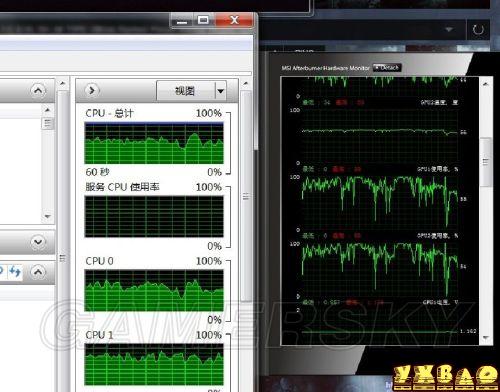Image resolution: width=500 pixels, height=392 pixels.
Task: Click the graphs pane scrollbar up arrow
Action: pos(246,83)
